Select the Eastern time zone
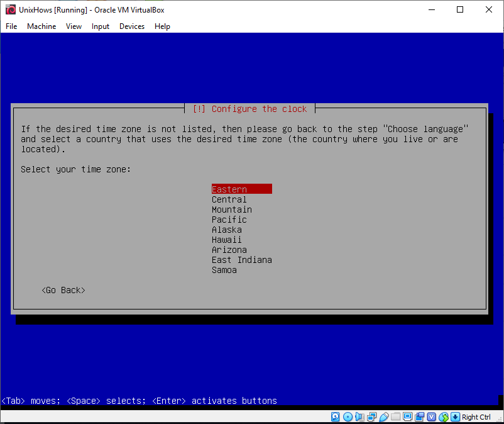Screen dimensions: 504x424 click(242, 189)
